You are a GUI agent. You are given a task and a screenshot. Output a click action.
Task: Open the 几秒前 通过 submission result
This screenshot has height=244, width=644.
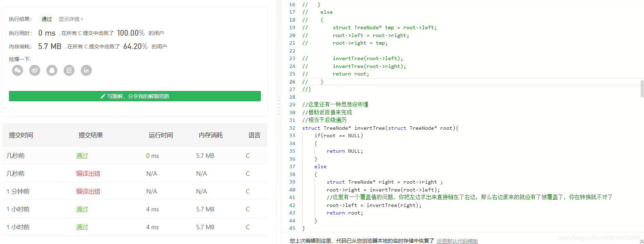coord(82,156)
